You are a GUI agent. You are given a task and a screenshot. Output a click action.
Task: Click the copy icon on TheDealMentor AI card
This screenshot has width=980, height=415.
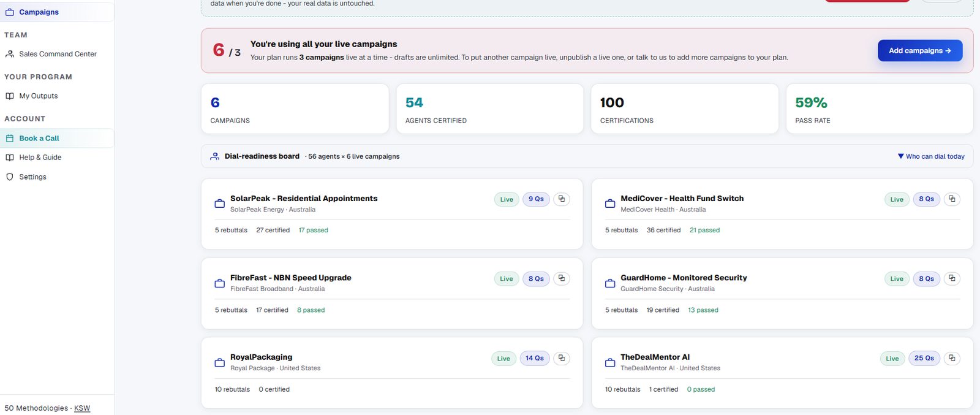(x=952, y=358)
